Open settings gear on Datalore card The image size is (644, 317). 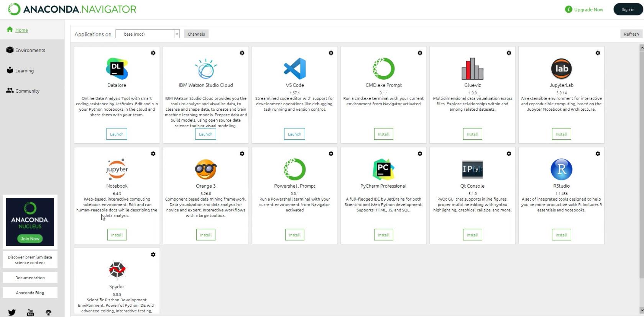(x=153, y=53)
